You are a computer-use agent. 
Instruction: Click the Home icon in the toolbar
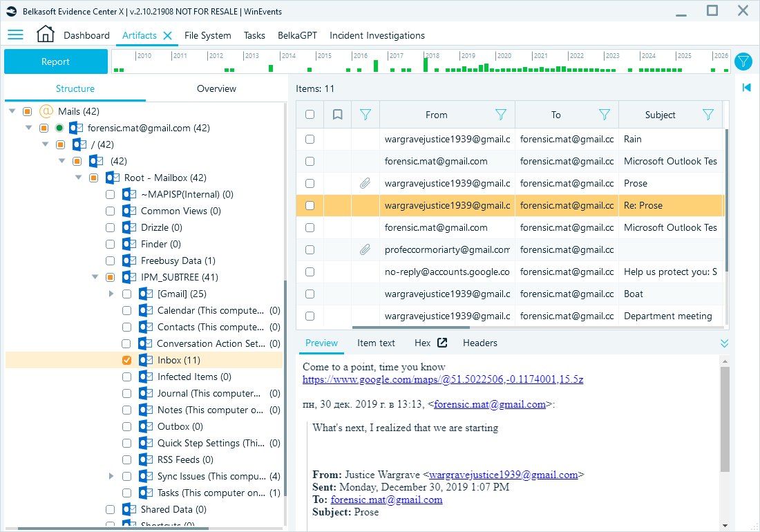[46, 34]
